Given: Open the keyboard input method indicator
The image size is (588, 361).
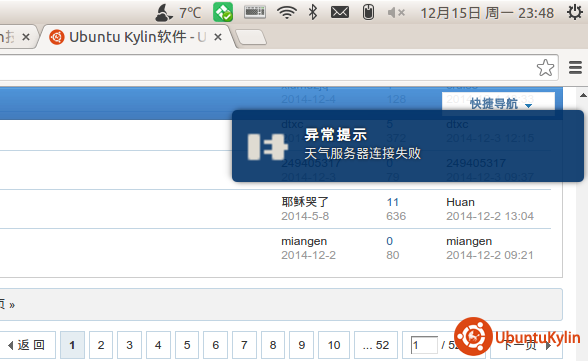Looking at the screenshot, I should coord(255,12).
